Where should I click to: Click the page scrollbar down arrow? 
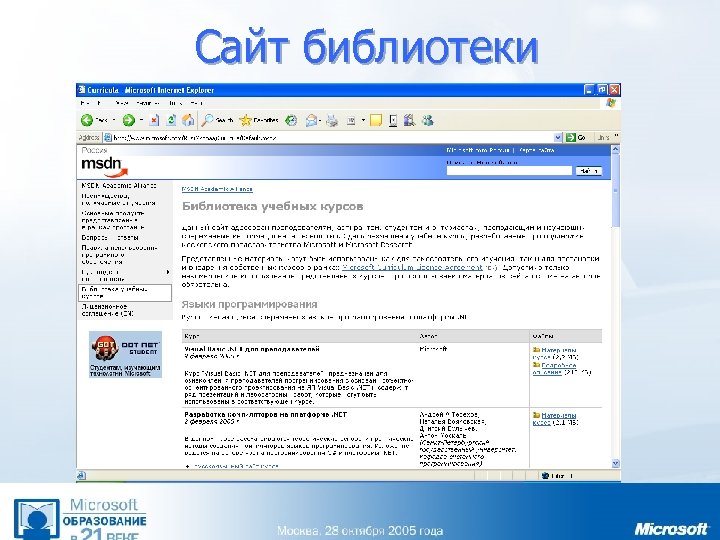616,463
